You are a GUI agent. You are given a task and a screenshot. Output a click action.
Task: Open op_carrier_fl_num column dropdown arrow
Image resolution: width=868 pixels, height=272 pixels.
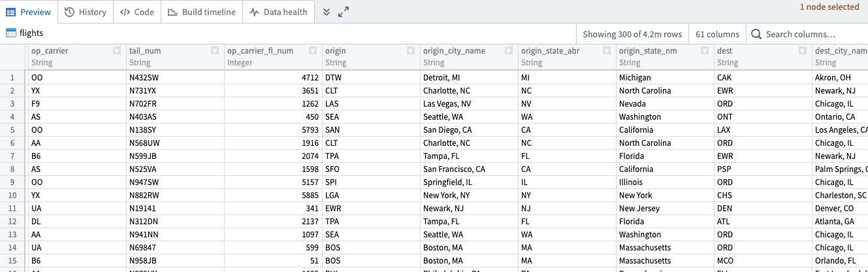pyautogui.click(x=313, y=50)
